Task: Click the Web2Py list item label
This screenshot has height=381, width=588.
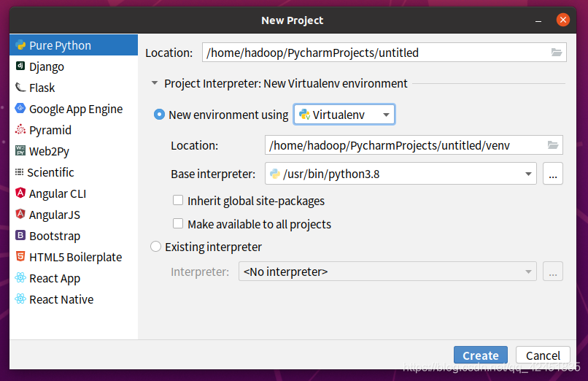Action: [49, 152]
